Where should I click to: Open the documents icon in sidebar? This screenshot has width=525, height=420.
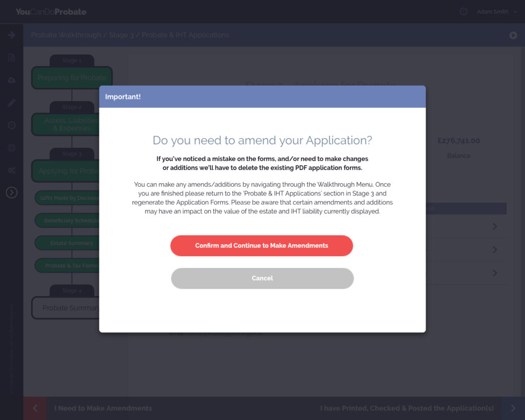click(11, 57)
